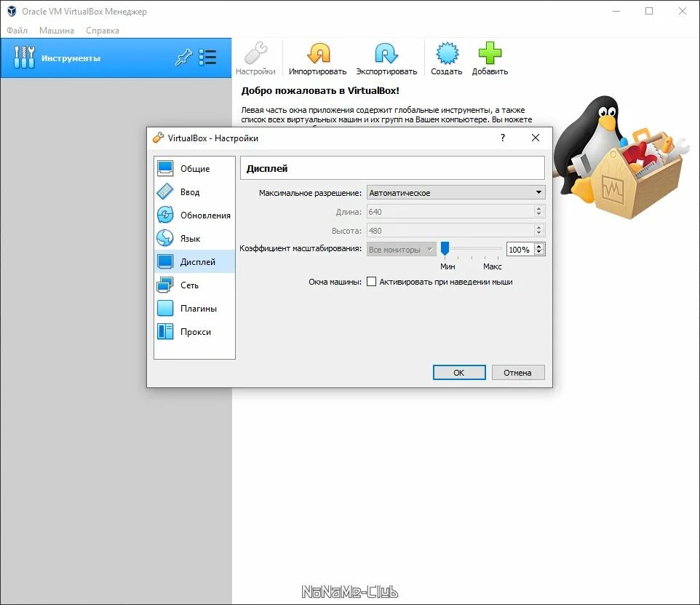Open the Машина menu
The width and height of the screenshot is (700, 605).
tap(57, 31)
